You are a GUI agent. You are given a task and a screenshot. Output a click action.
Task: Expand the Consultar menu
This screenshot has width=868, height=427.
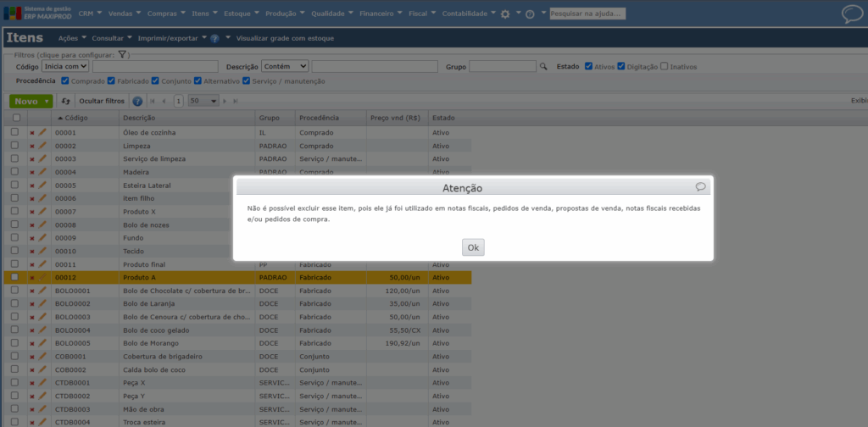(x=112, y=38)
